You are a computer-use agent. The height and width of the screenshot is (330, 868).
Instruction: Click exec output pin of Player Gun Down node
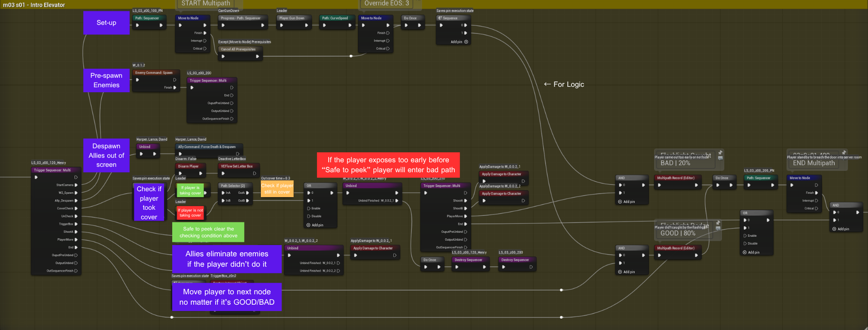307,25
